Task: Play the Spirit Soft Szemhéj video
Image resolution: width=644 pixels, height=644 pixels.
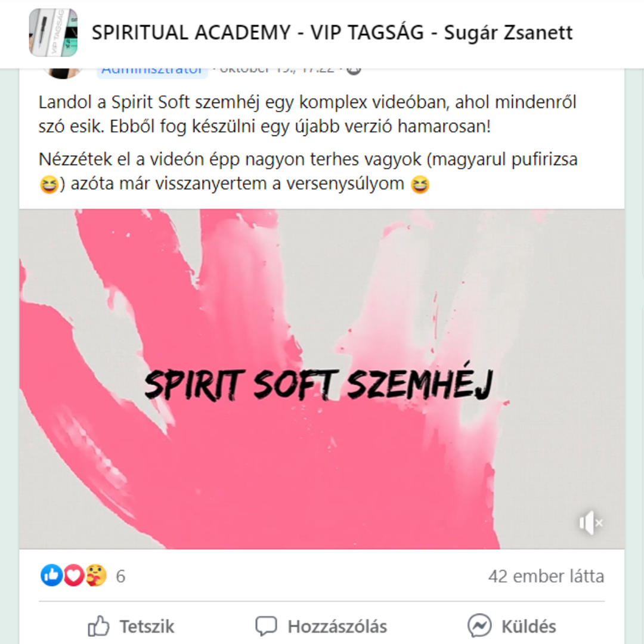Action: [321, 379]
